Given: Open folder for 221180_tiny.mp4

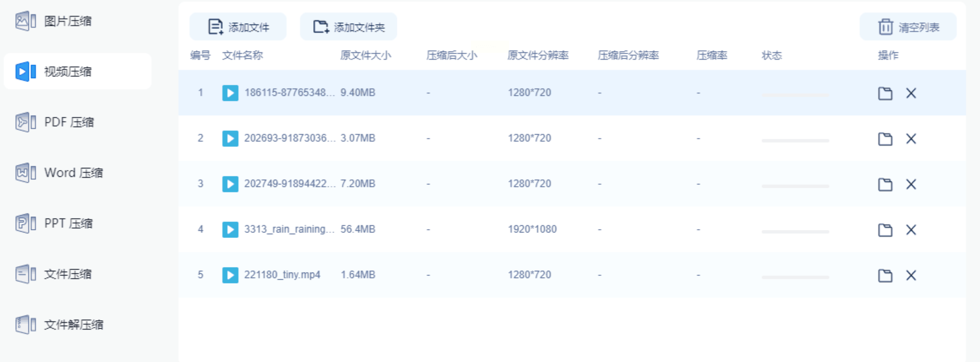Looking at the screenshot, I should 885,276.
